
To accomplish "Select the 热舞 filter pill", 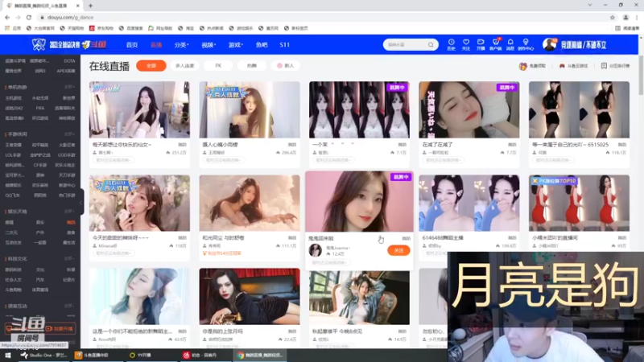I will [252, 66].
